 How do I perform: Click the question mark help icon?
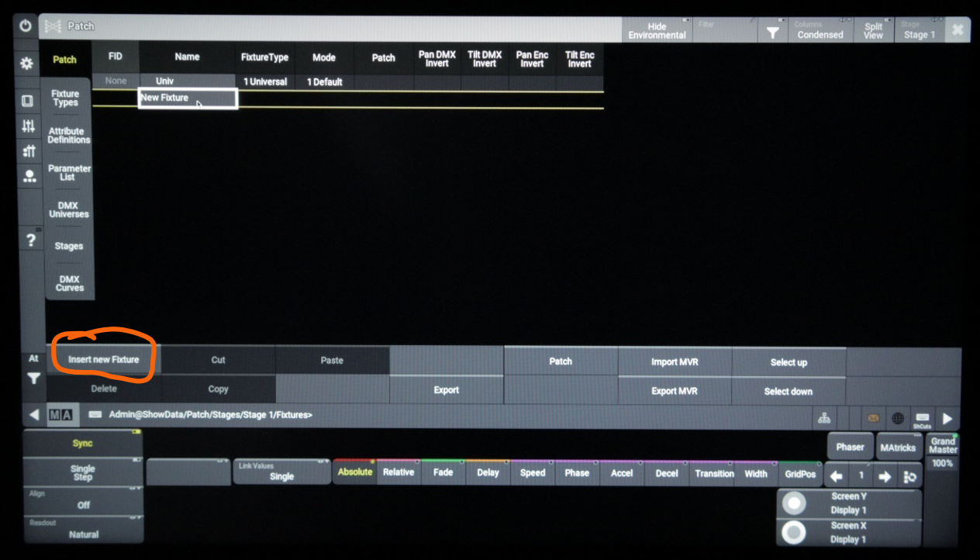click(30, 240)
